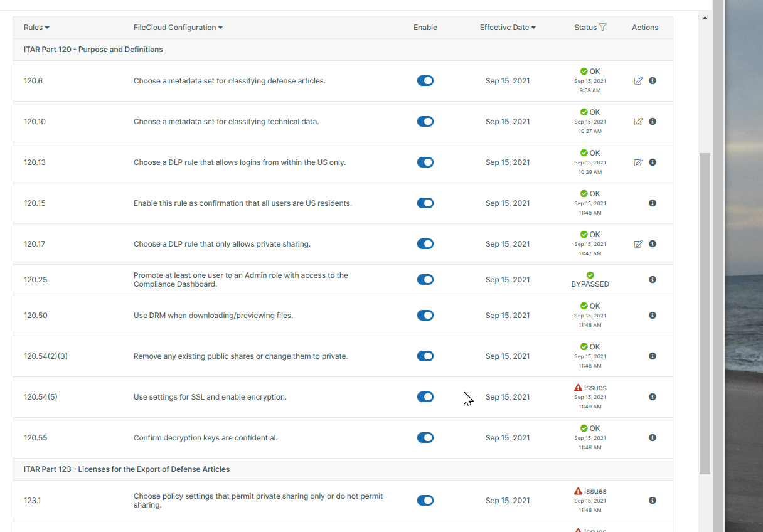View info for bypassed rule 120.25

point(653,280)
